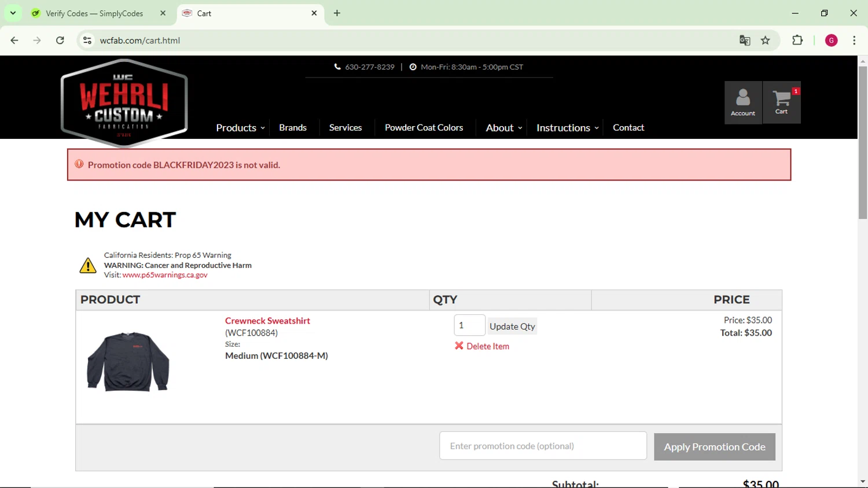868x488 pixels.
Task: Expand the About menu
Action: click(504, 128)
